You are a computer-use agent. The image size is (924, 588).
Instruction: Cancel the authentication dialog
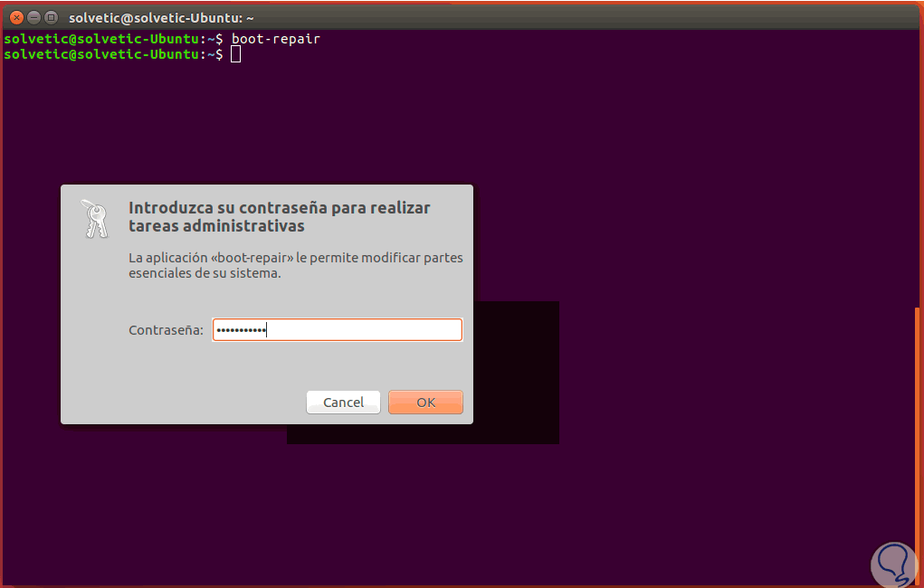(343, 403)
